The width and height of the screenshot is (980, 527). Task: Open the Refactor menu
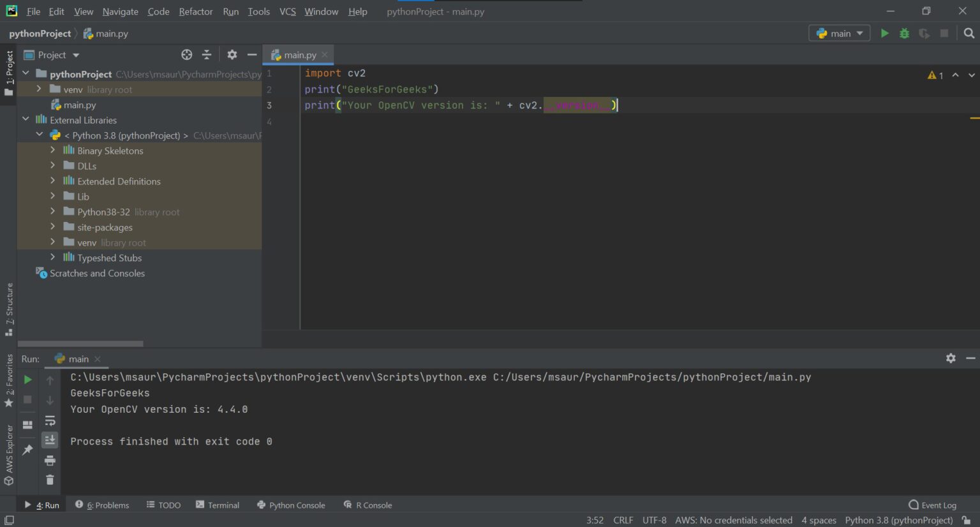coord(195,11)
